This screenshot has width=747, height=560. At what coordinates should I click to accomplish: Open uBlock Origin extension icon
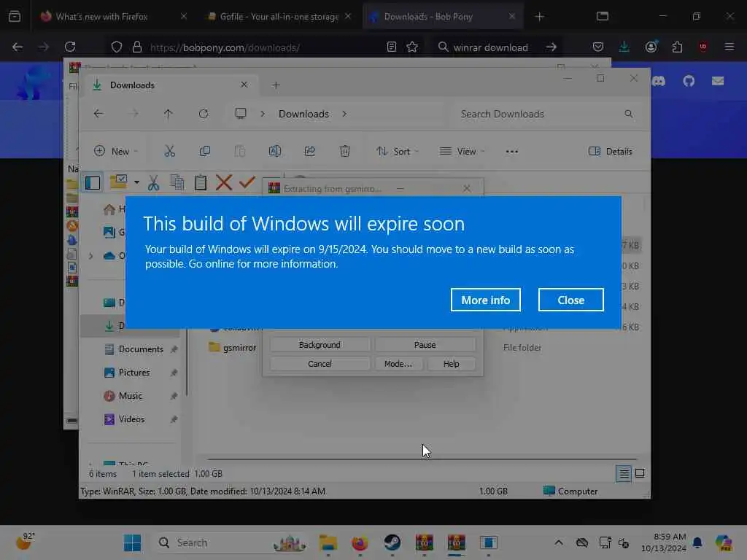coord(703,47)
